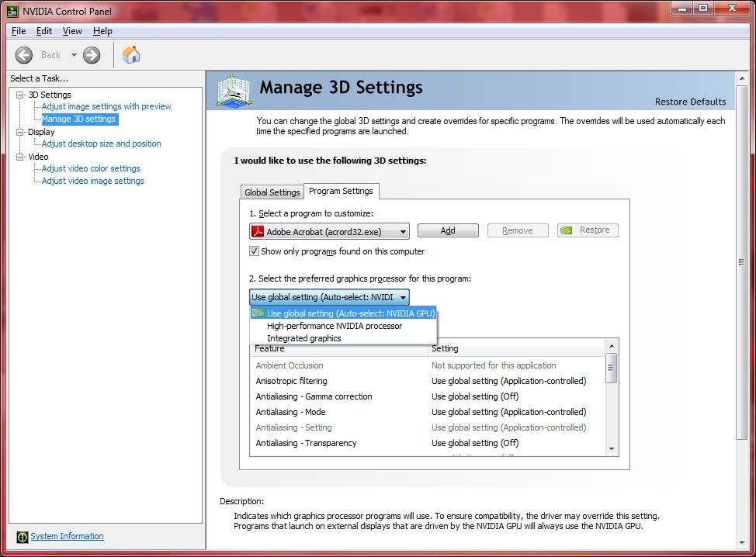Click Antialiasing - Mode setting value
Viewport: 756px width, 557px height.
[x=508, y=412]
